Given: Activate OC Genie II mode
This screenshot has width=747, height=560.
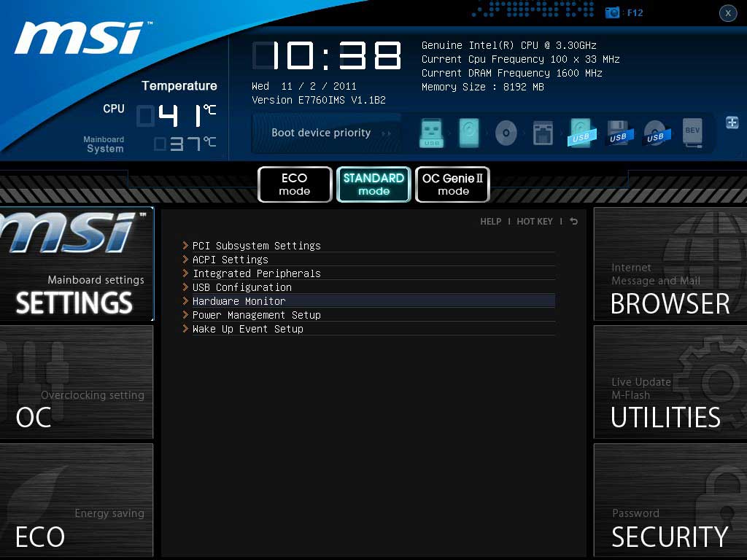Looking at the screenshot, I should click(452, 184).
